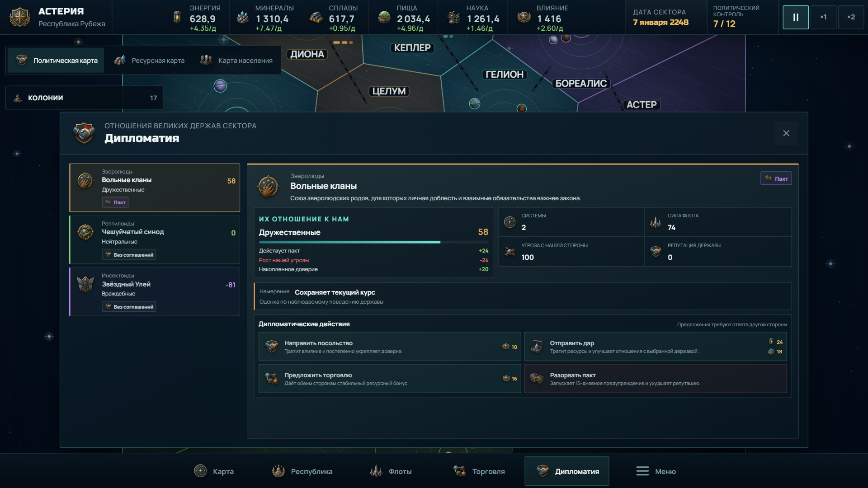Click the Food dome icon
This screenshot has height=488, width=868.
click(x=384, y=17)
